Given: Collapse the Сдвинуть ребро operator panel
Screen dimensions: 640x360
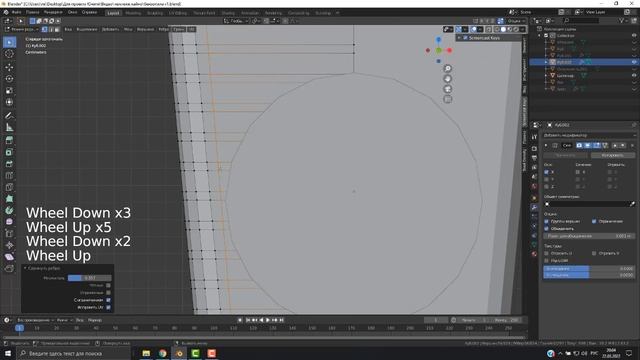Looking at the screenshot, I should pos(25,268).
